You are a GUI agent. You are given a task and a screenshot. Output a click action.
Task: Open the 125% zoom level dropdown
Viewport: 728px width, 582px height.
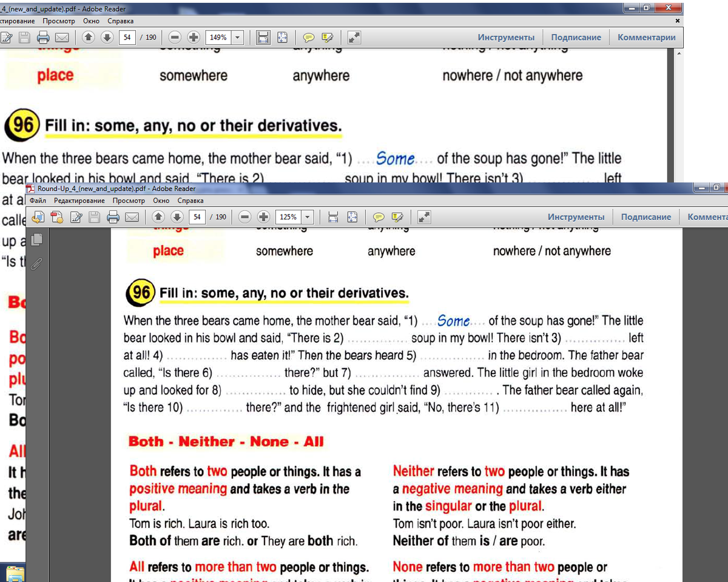(x=308, y=217)
